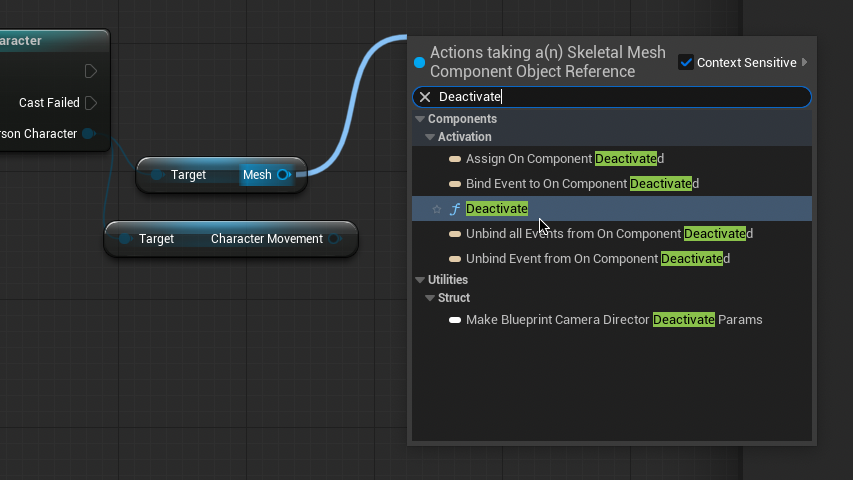853x480 pixels.
Task: Disable the Context Sensitive checkbox
Action: tap(685, 62)
